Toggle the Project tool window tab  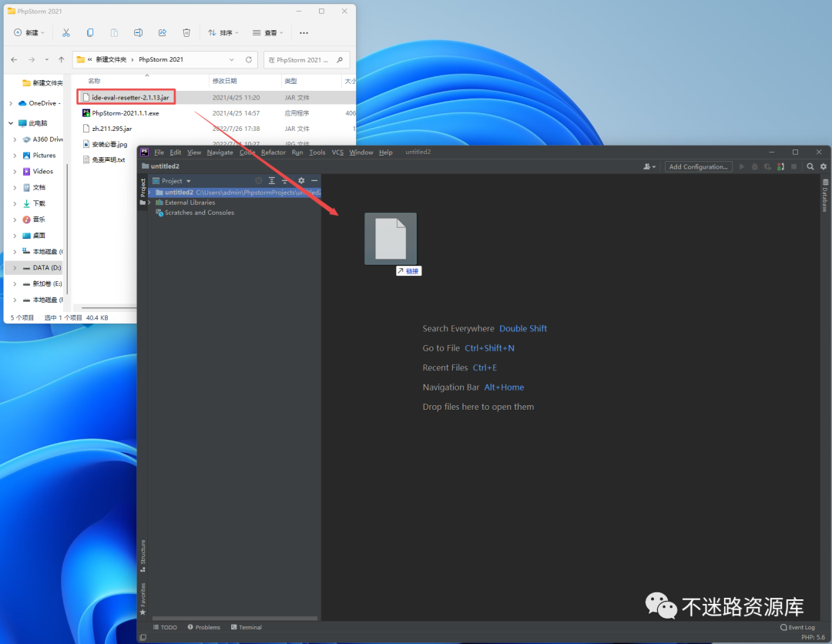point(143,192)
